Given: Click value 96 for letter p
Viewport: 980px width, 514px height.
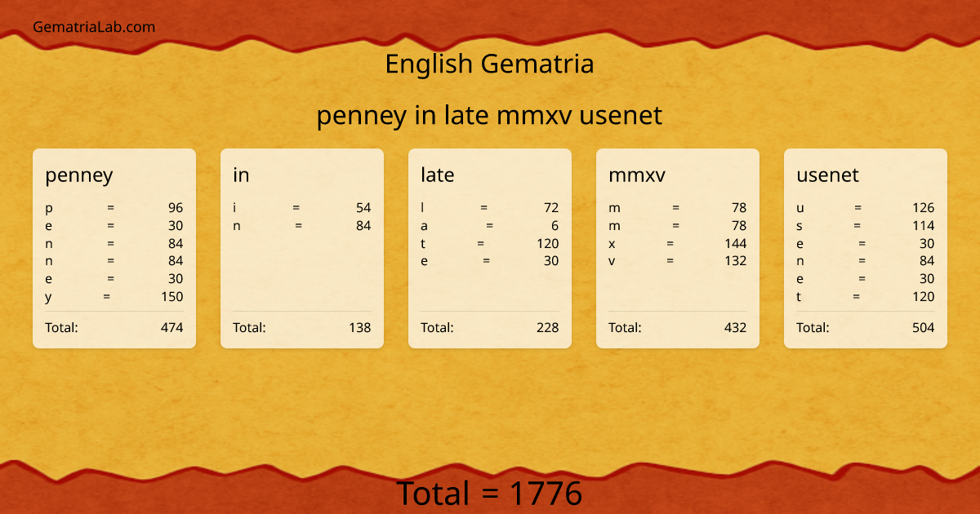Looking at the screenshot, I should pyautogui.click(x=176, y=208).
